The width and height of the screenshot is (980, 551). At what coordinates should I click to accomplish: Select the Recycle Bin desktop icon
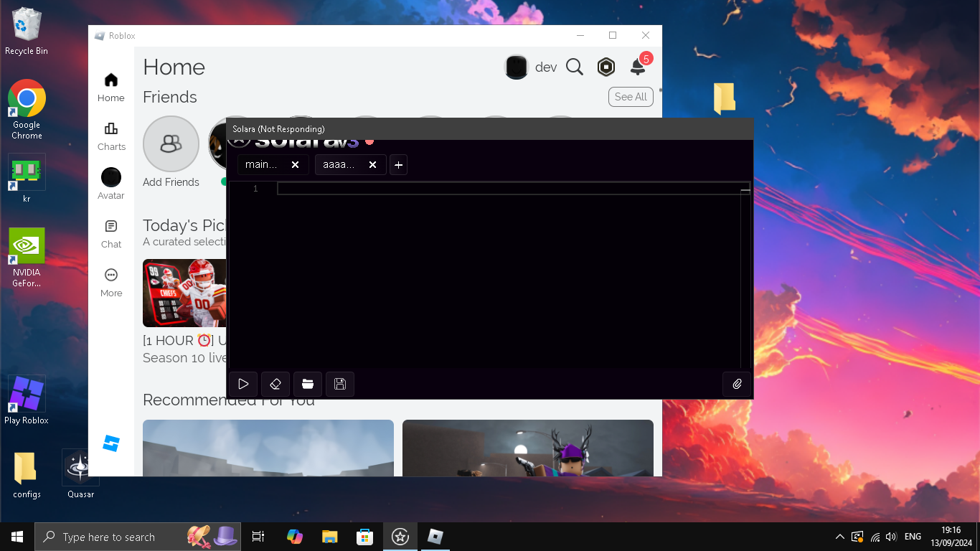click(x=27, y=32)
